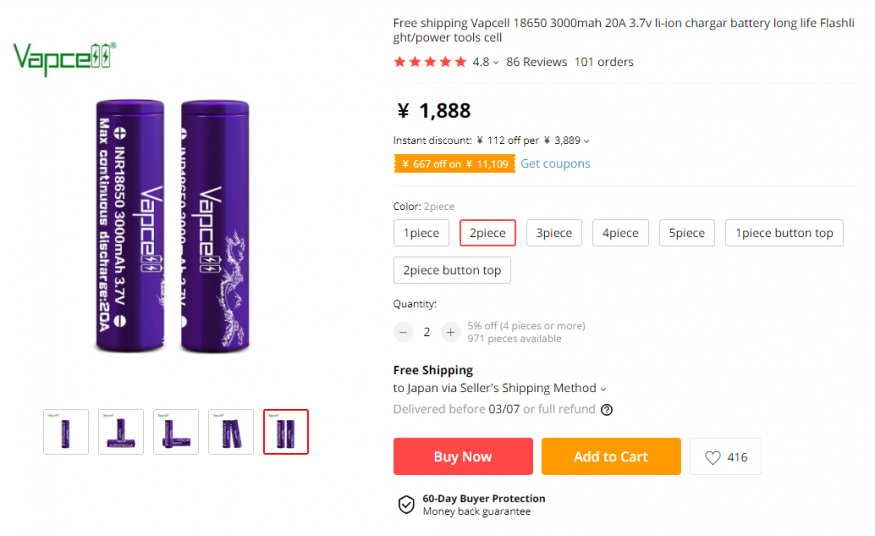
Task: Expand the 4.8 rating dropdown arrow
Action: click(496, 63)
